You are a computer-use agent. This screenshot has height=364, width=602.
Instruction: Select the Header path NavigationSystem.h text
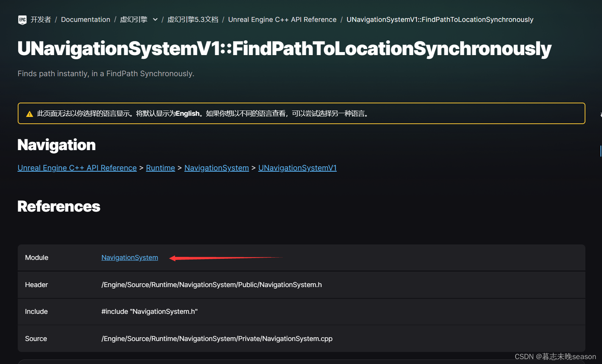point(212,285)
